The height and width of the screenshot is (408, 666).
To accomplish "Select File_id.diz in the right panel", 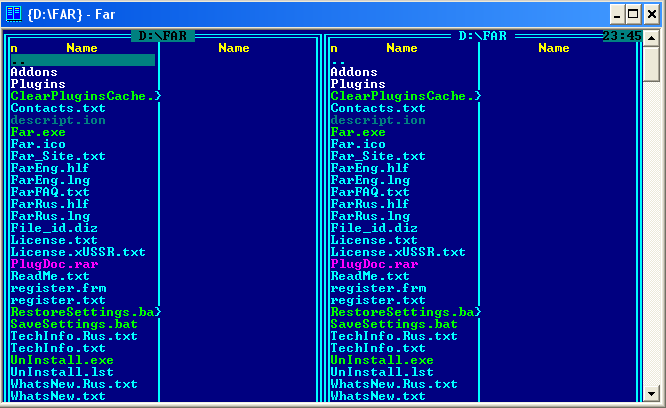I will (x=374, y=228).
